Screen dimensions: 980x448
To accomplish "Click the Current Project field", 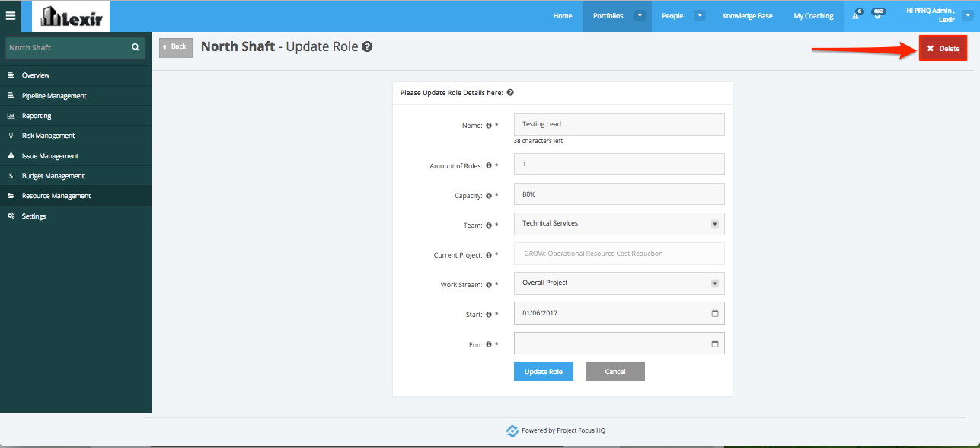I will (x=619, y=254).
